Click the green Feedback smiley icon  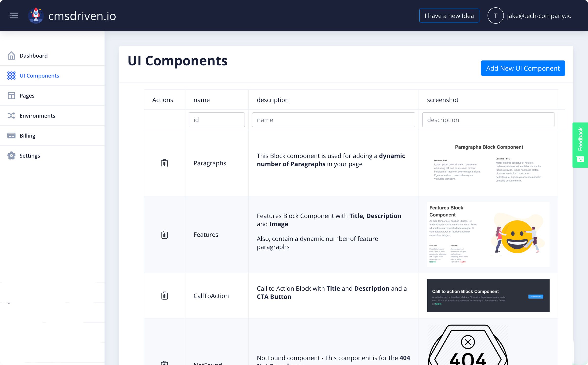click(x=580, y=159)
